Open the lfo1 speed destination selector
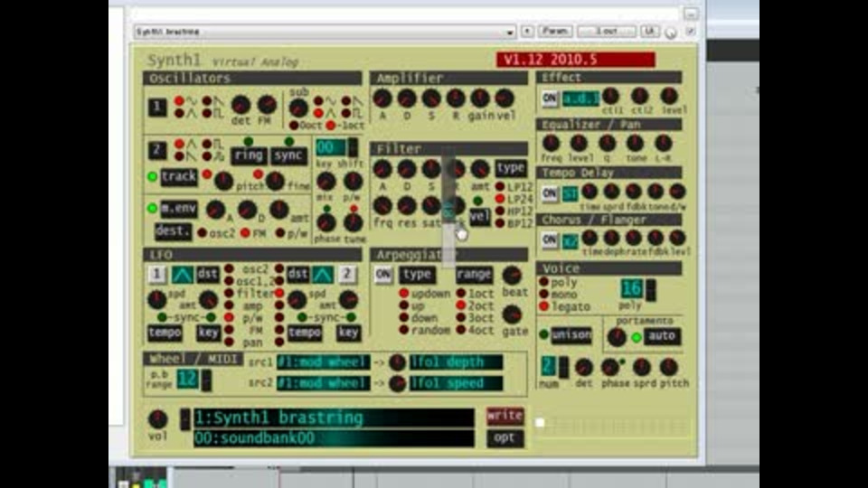The height and width of the screenshot is (488, 868). click(x=456, y=383)
